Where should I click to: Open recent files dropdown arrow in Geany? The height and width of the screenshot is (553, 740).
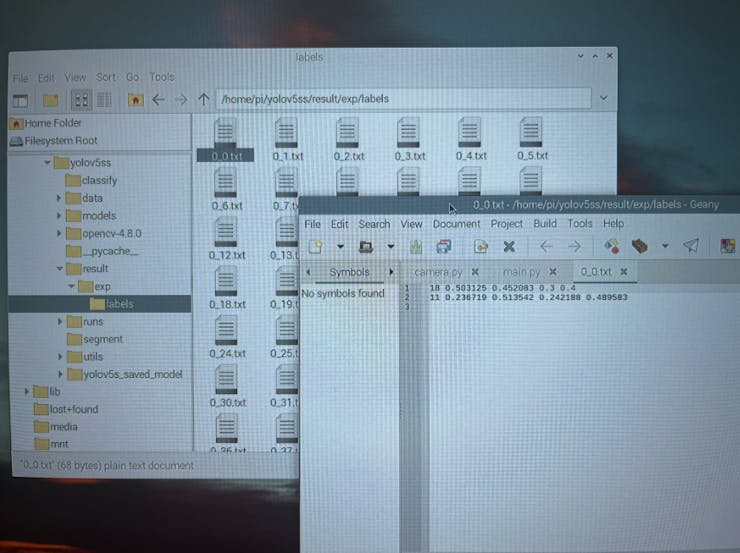pyautogui.click(x=391, y=246)
